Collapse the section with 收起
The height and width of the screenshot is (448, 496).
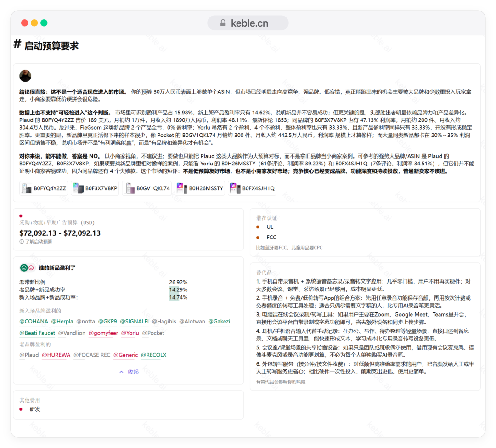pyautogui.click(x=129, y=372)
